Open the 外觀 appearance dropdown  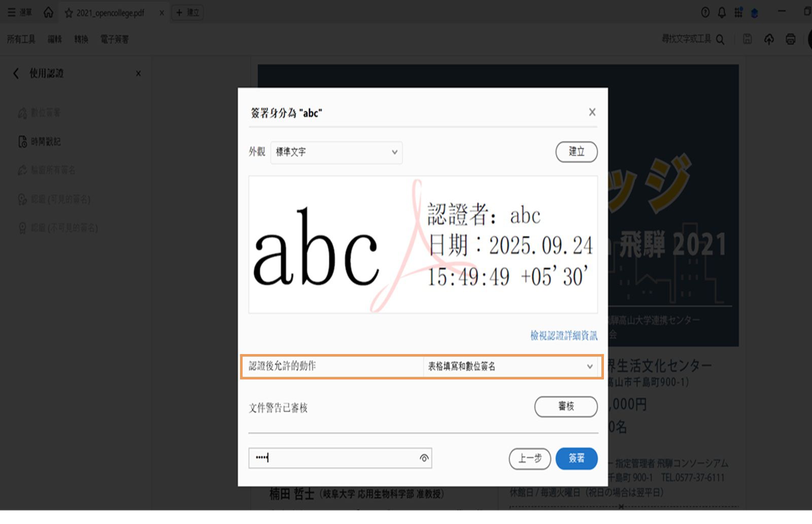click(x=336, y=152)
